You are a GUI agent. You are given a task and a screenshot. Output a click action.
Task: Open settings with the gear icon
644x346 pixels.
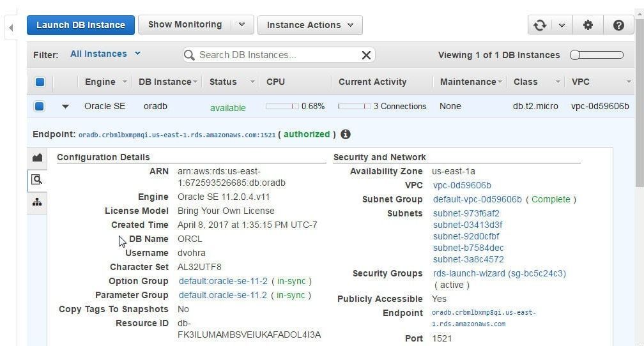tap(588, 25)
